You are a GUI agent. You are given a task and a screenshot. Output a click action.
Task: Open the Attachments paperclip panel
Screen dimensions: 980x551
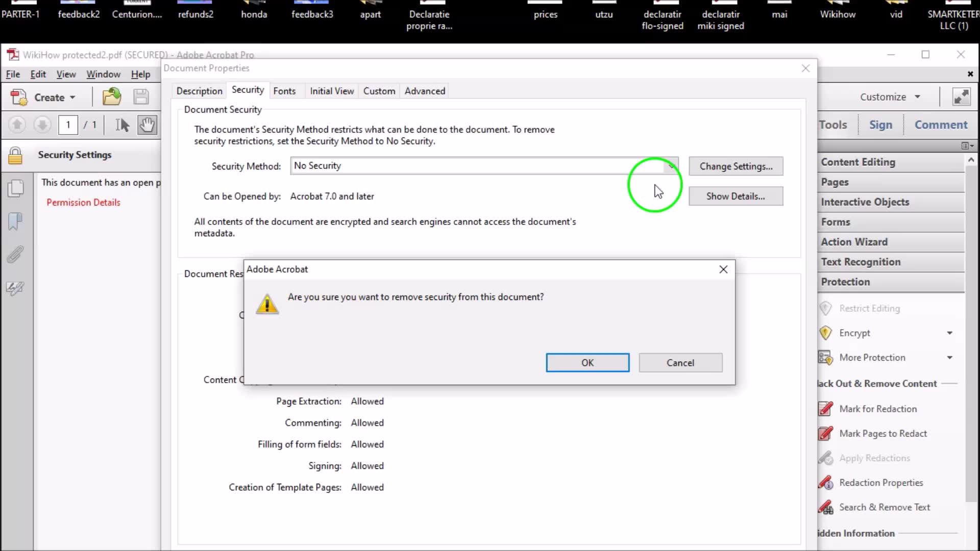point(15,255)
